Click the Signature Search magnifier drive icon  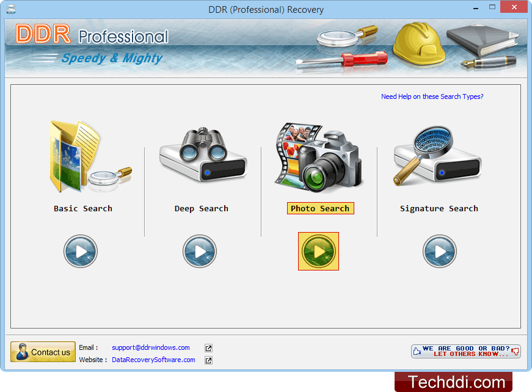(437, 156)
